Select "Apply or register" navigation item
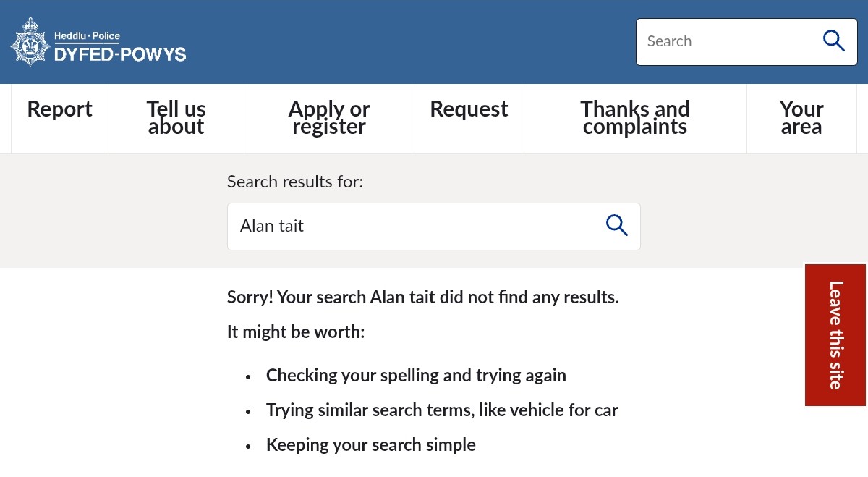 coord(329,118)
